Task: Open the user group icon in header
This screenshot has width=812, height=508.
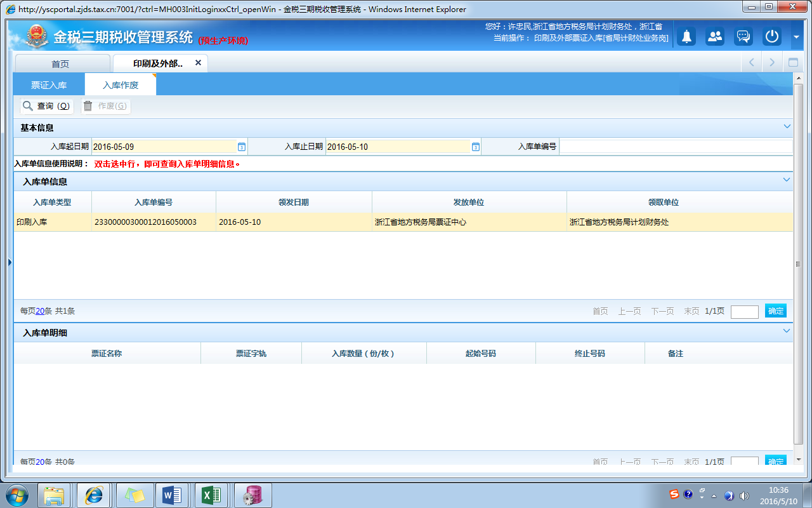Action: click(x=715, y=37)
